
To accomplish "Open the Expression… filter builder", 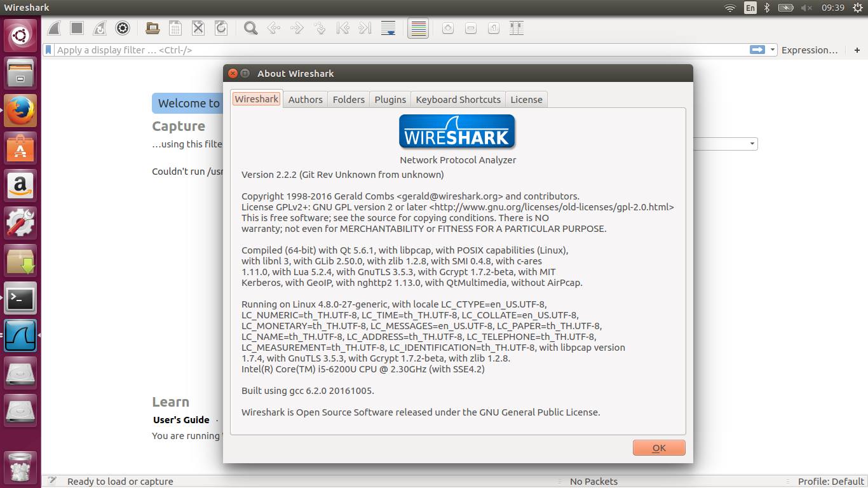I will (810, 50).
